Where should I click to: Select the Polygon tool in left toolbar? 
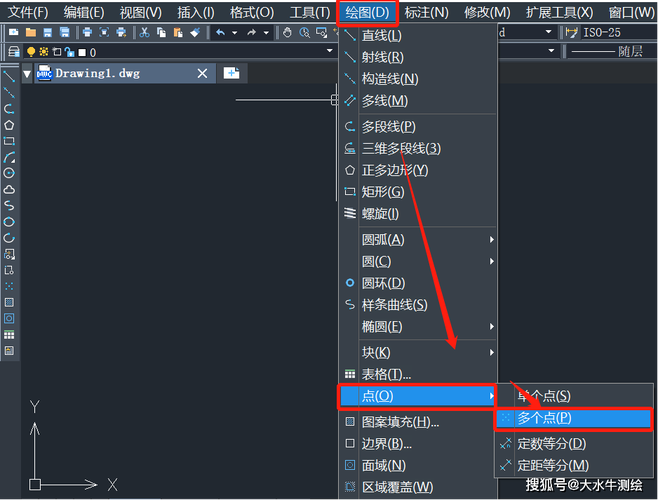pos(9,125)
